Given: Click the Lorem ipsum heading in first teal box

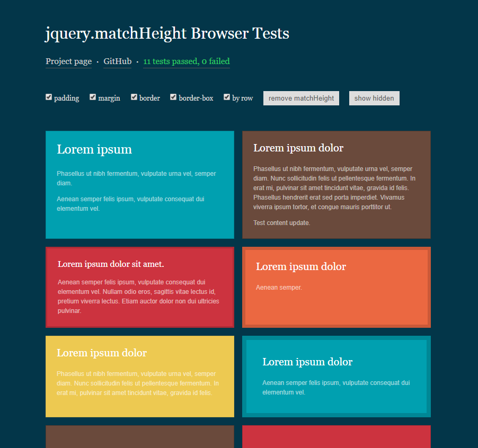Looking at the screenshot, I should point(94,149).
